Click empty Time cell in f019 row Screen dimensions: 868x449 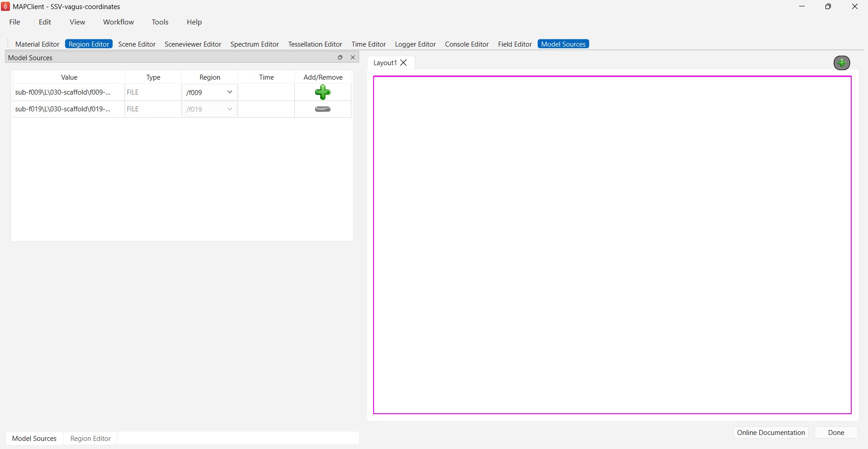[266, 109]
